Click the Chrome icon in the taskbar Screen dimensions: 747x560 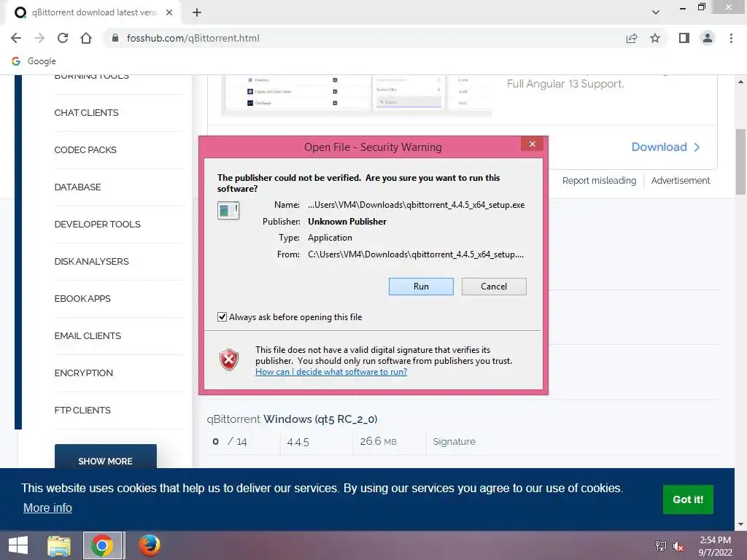(x=102, y=545)
